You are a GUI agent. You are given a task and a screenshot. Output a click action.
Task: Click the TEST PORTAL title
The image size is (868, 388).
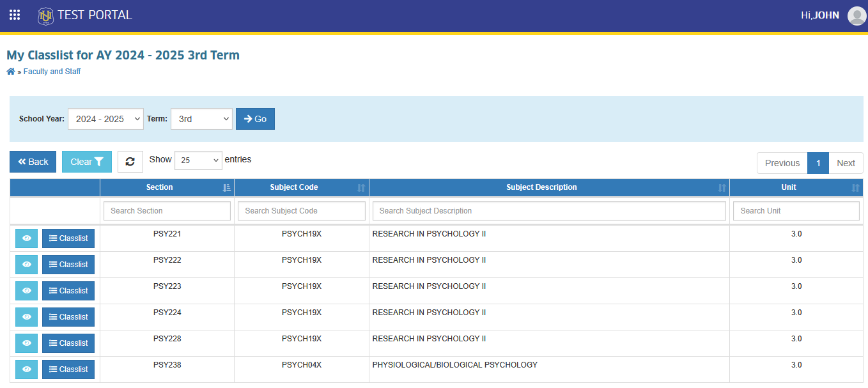tap(95, 15)
